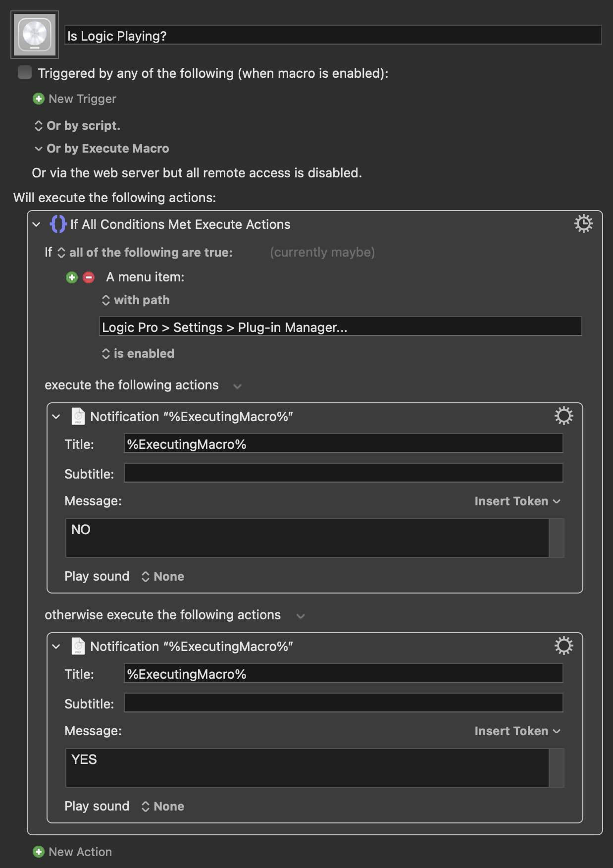Click the curly braces If action icon
The image size is (613, 868).
(58, 224)
